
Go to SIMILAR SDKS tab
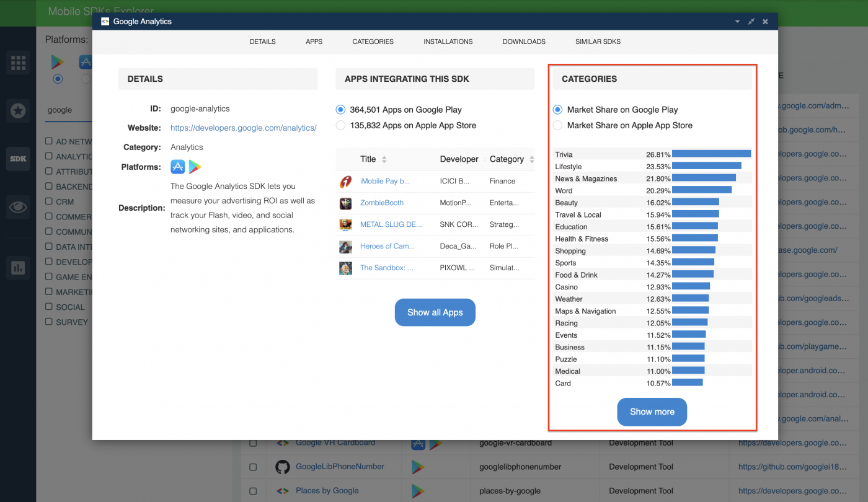(x=598, y=42)
